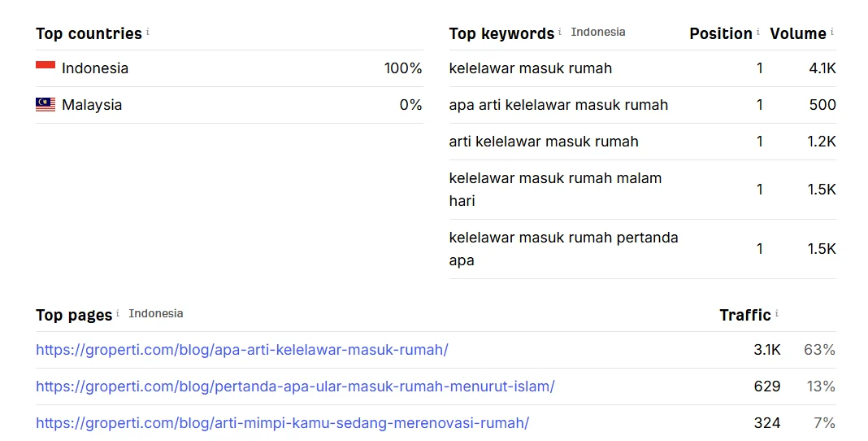
Task: Click the keyword 'kelelawar masuk rumah'
Action: 531,68
